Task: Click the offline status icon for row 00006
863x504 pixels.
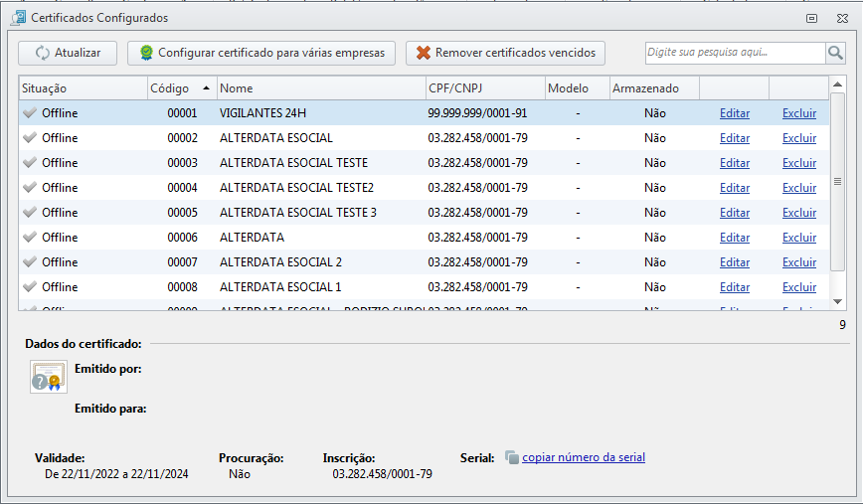Action: (30, 236)
